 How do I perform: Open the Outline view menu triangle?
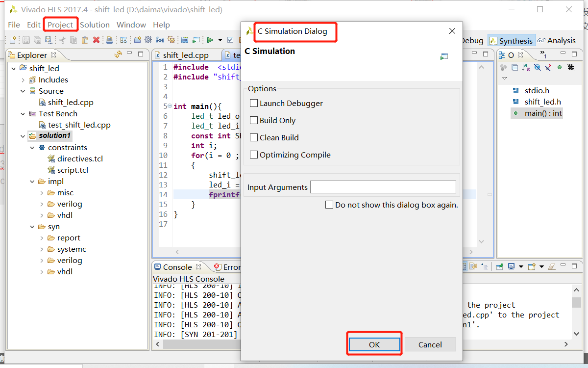(x=505, y=78)
